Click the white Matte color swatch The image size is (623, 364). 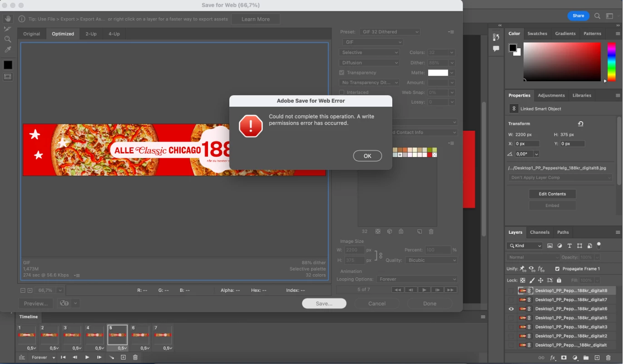click(x=438, y=73)
